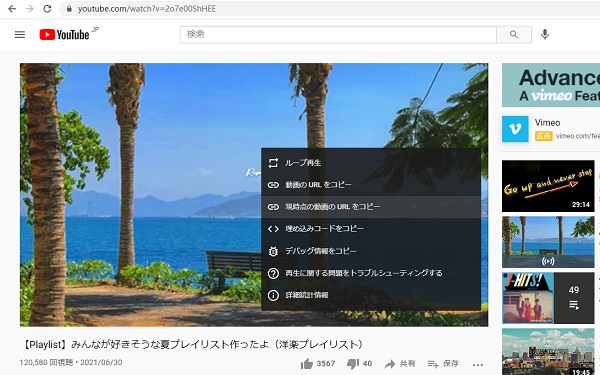Click the thumbs-up like icon

[307, 364]
